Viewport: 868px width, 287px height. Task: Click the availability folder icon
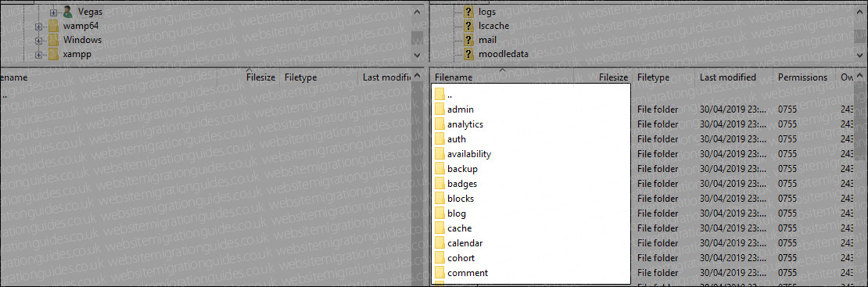[439, 154]
